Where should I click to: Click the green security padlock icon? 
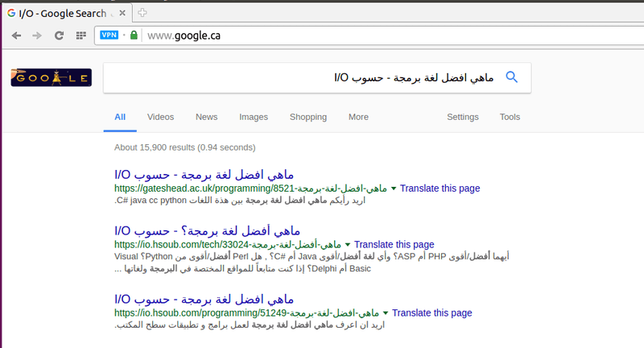(x=134, y=35)
